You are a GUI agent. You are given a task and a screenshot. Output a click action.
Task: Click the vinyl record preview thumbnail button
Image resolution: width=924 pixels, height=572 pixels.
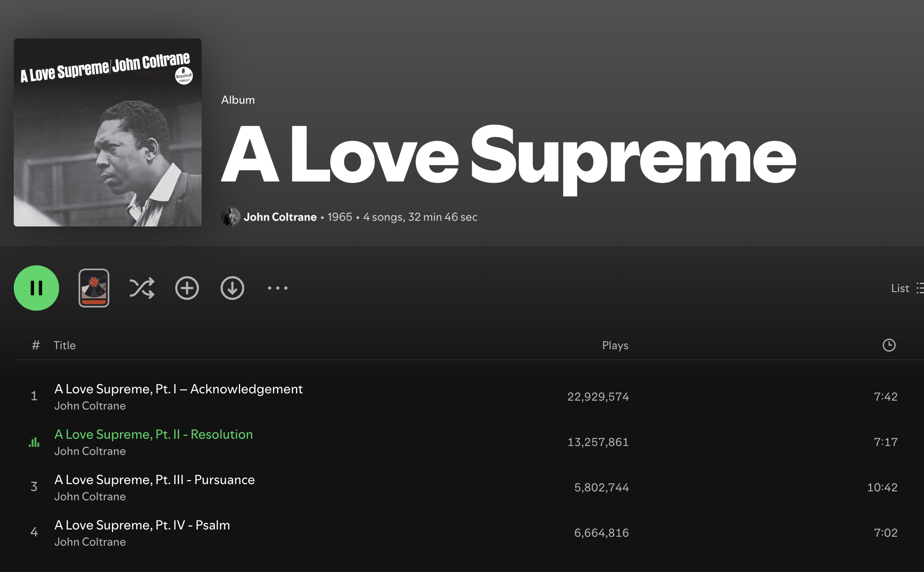pyautogui.click(x=94, y=288)
